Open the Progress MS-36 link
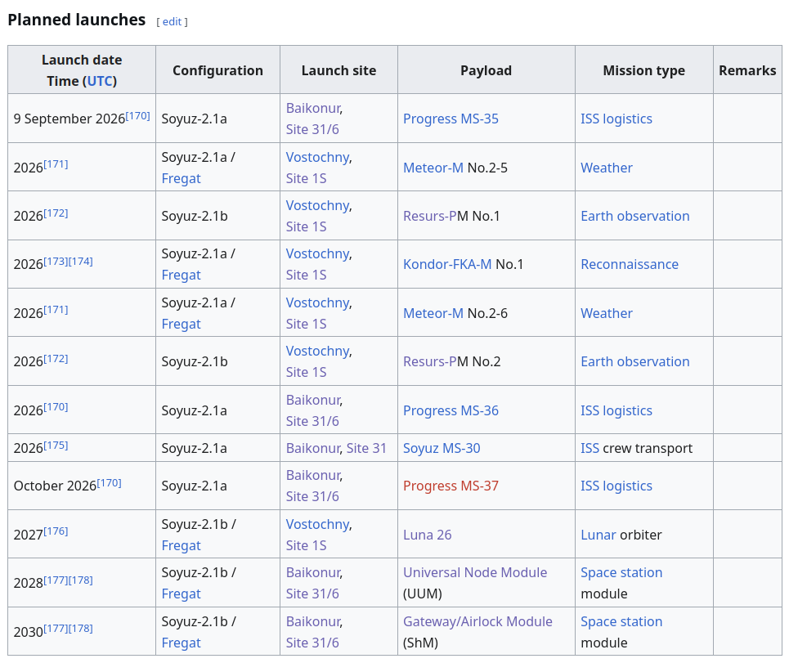This screenshot has width=798, height=672. [x=451, y=410]
